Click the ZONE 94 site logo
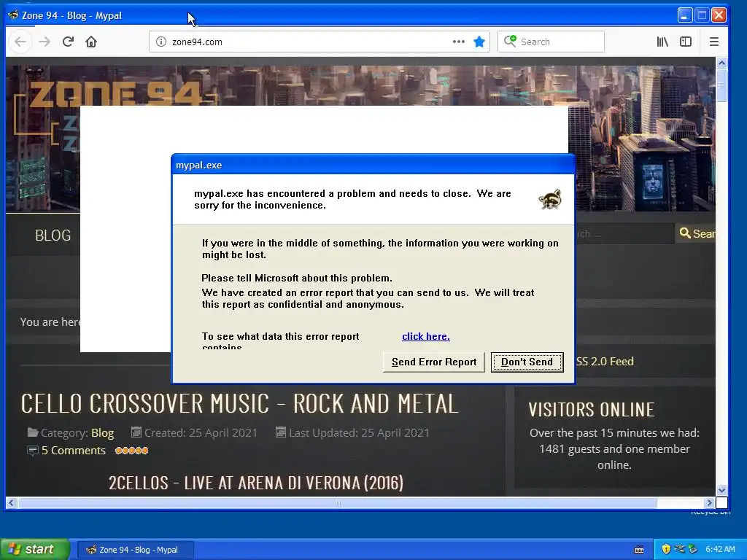 coord(115,94)
